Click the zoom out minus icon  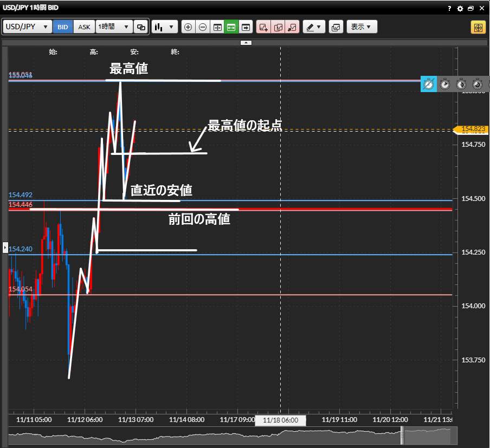[203, 27]
